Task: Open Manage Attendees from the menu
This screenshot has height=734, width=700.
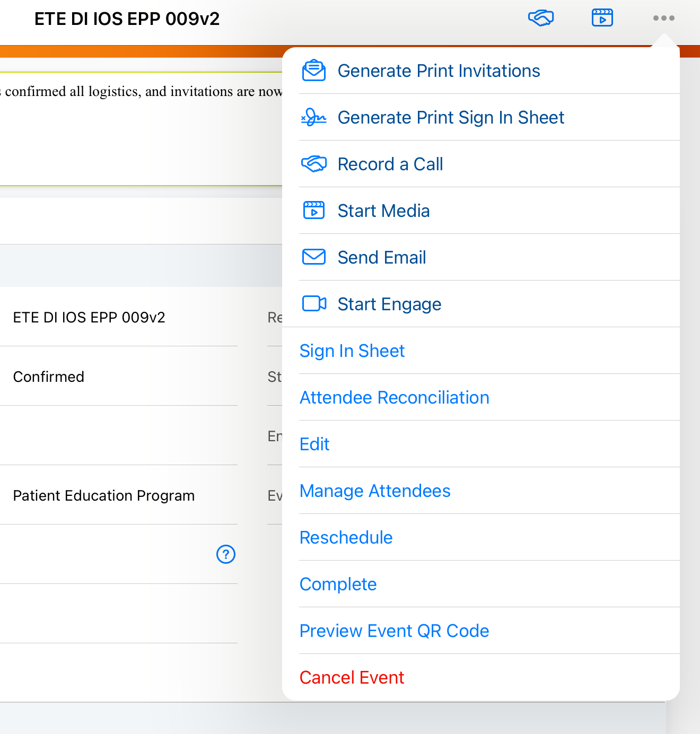Action: [x=375, y=491]
